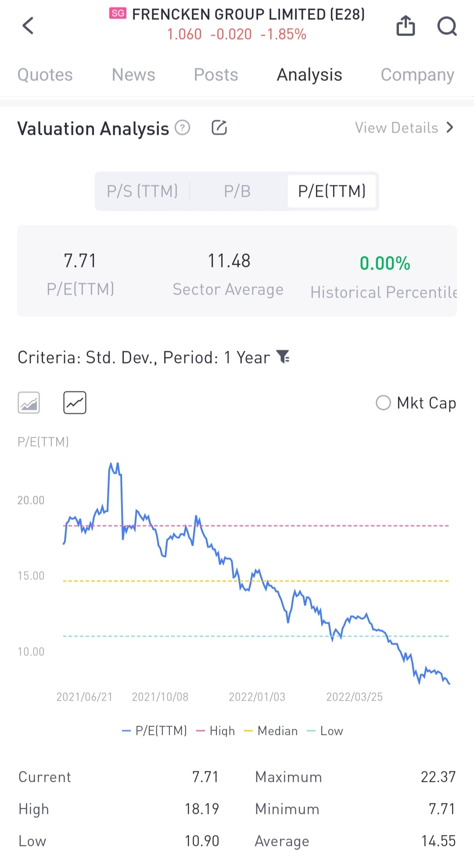This screenshot has height=868, width=474.
Task: Switch to line chart view icon
Action: (75, 403)
